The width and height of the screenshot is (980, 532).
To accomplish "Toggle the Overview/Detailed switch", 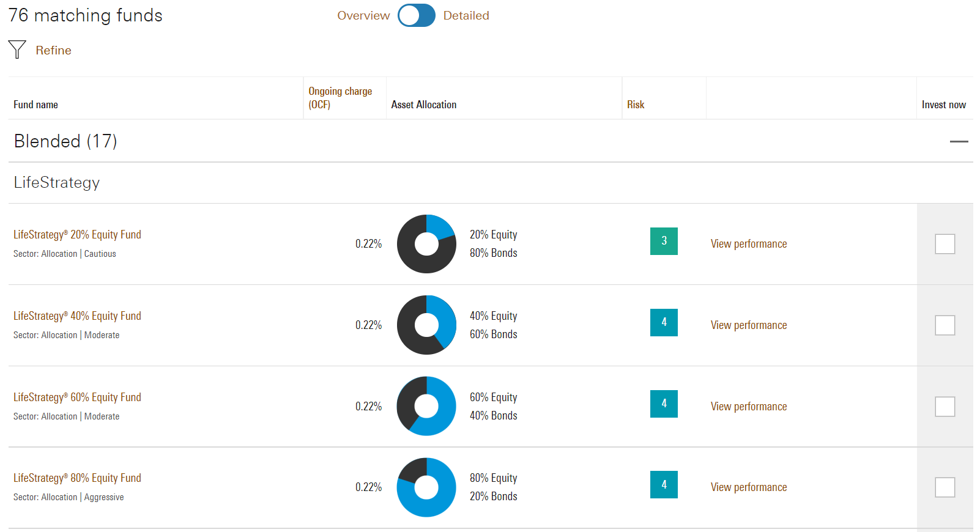I will (416, 15).
